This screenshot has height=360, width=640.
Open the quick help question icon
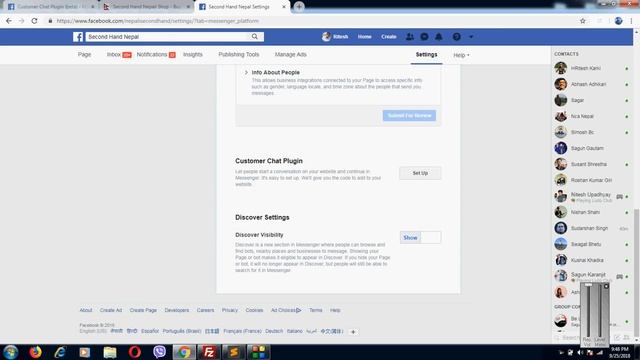pos(456,37)
